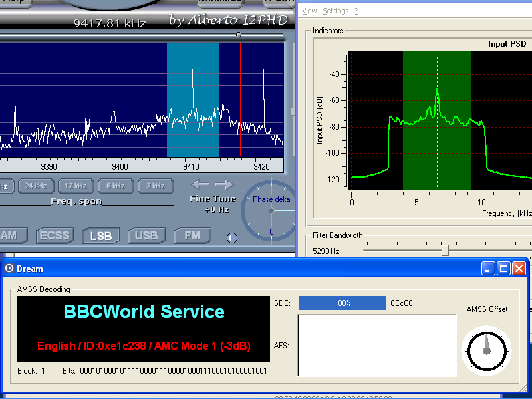Screen dimensions: 532x399
Task: Click the SDC 100% progress bar
Action: (342, 303)
